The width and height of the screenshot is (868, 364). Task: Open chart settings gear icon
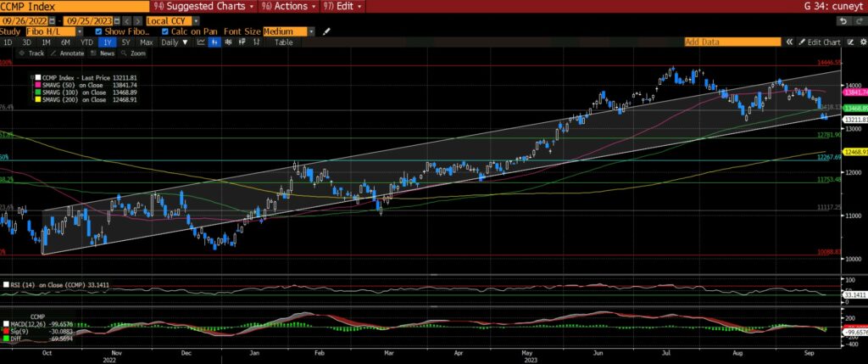click(861, 42)
